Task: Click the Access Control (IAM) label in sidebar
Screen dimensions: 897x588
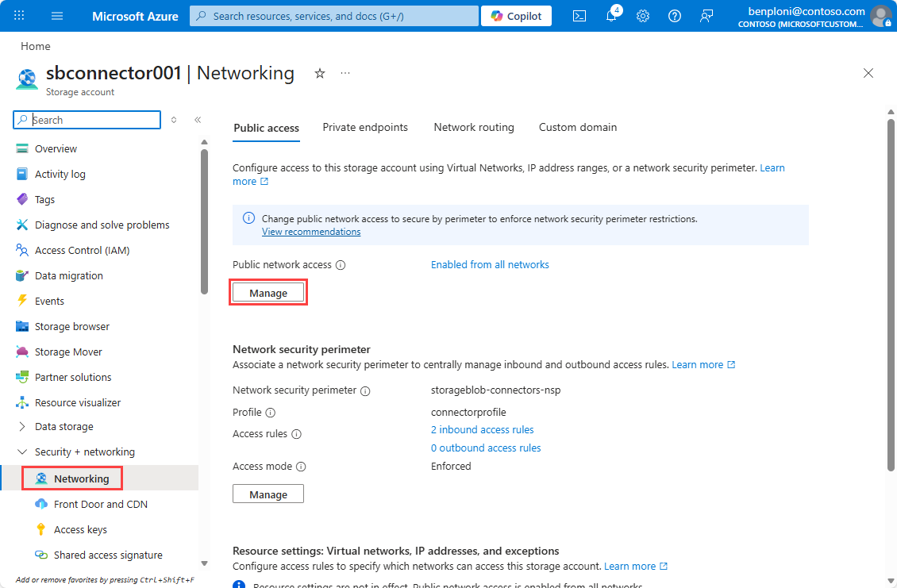Action: point(83,251)
